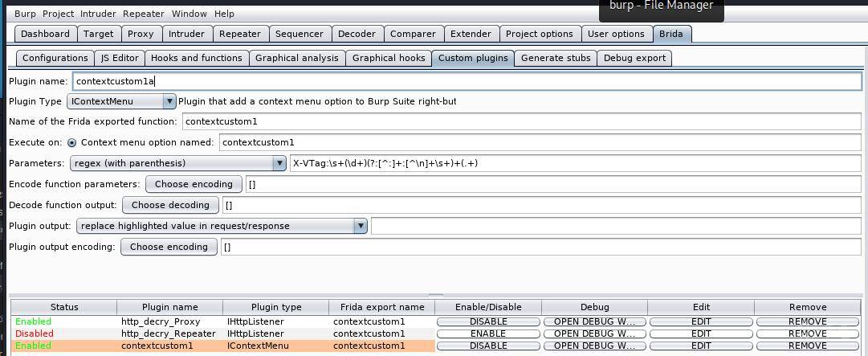
Task: Open the Project menu
Action: (x=59, y=14)
